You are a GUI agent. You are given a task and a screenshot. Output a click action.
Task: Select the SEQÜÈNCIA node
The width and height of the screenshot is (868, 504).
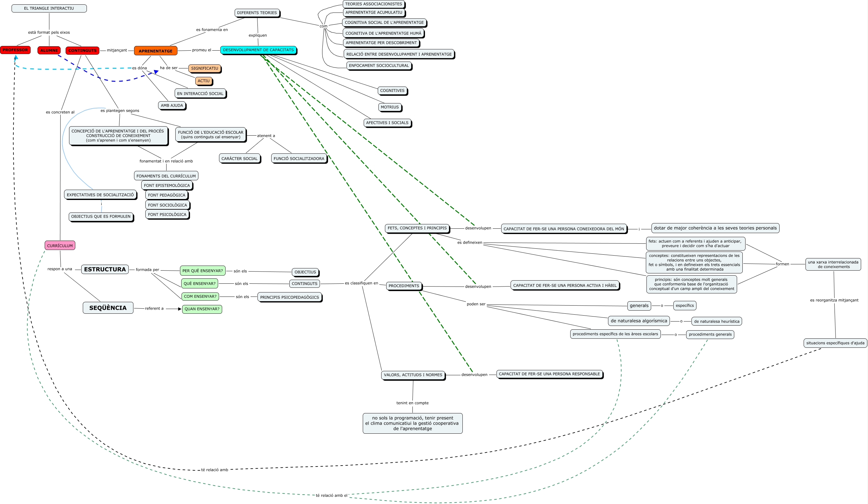(108, 308)
